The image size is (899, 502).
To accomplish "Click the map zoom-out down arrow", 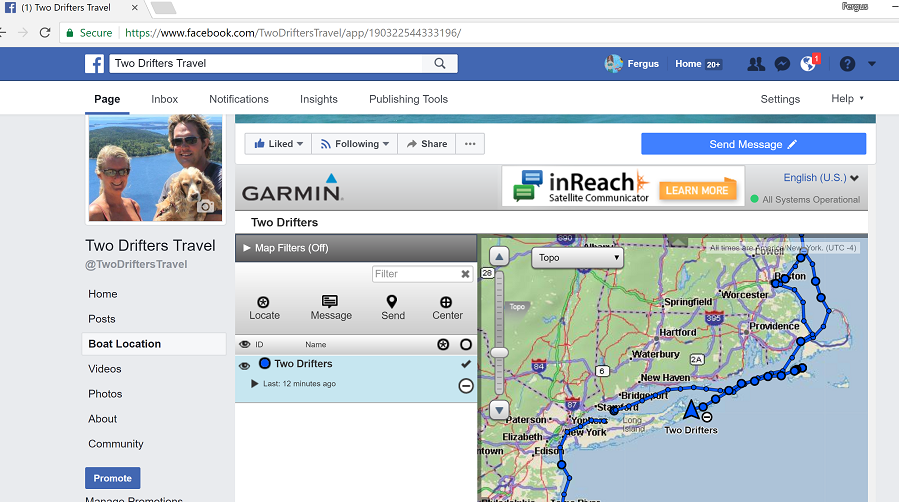I will pos(499,410).
